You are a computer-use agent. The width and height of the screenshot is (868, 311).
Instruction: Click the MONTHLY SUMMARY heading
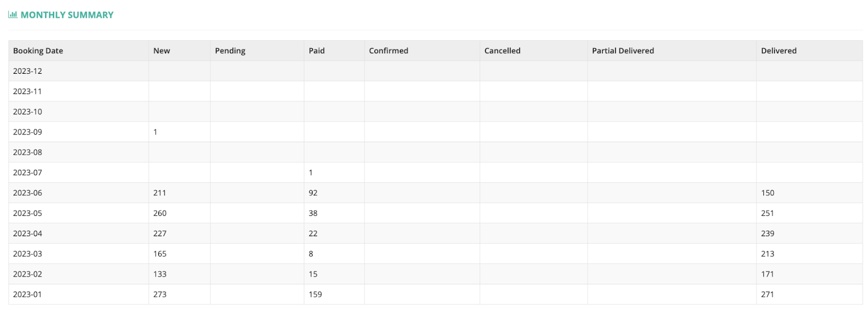(x=67, y=15)
